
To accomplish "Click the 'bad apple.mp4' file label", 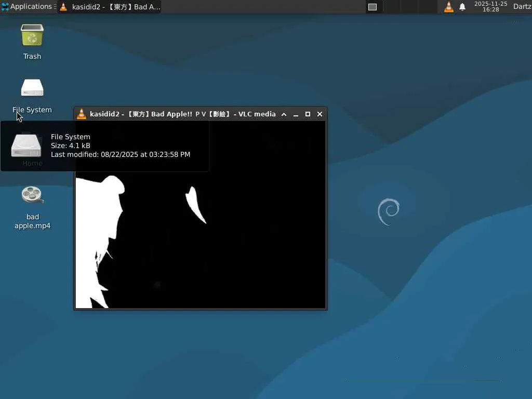I will point(33,221).
